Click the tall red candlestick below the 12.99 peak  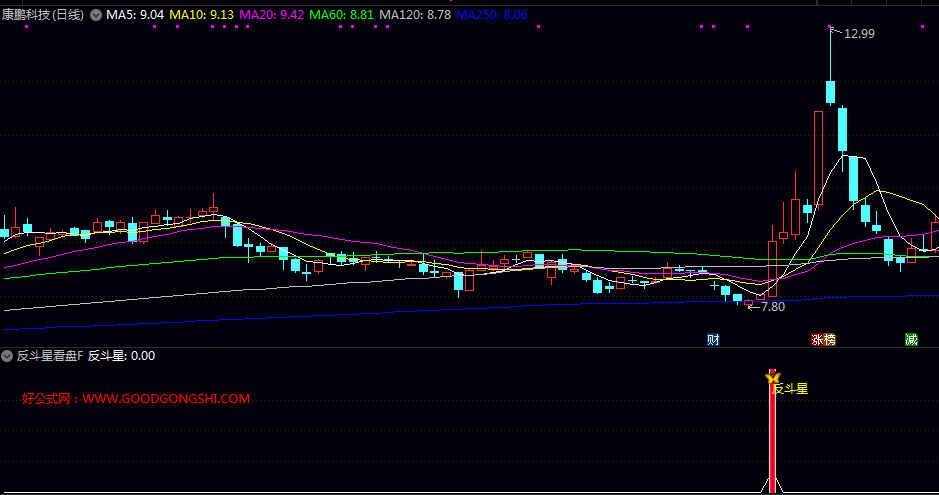(x=818, y=157)
